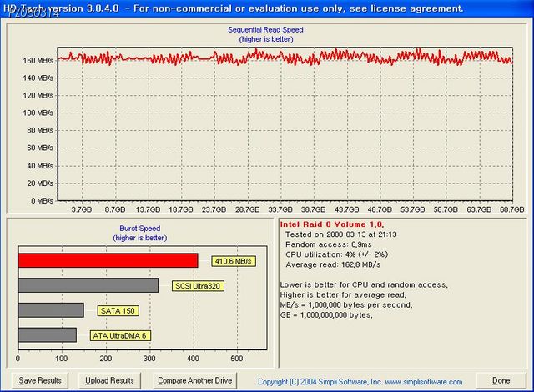Click the 80 MB/s axis label
Screen dimensions: 534x392
coord(40,130)
